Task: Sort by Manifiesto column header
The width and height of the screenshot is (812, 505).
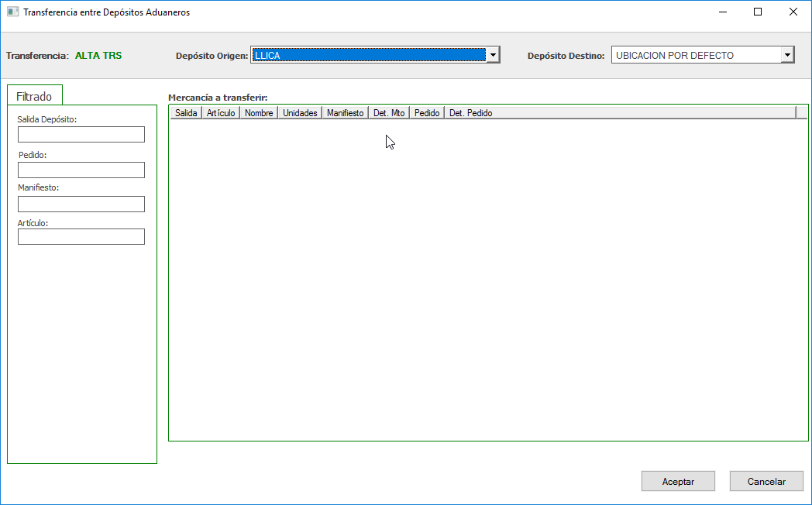Action: pyautogui.click(x=345, y=113)
